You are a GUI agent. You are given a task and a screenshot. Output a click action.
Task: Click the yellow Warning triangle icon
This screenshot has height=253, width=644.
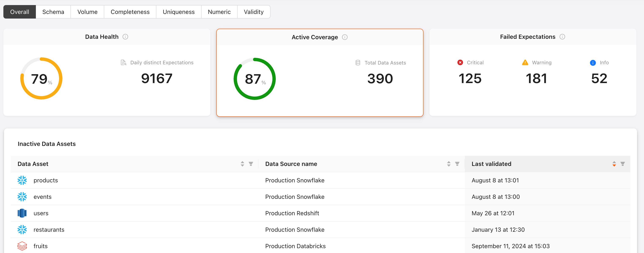tap(525, 62)
